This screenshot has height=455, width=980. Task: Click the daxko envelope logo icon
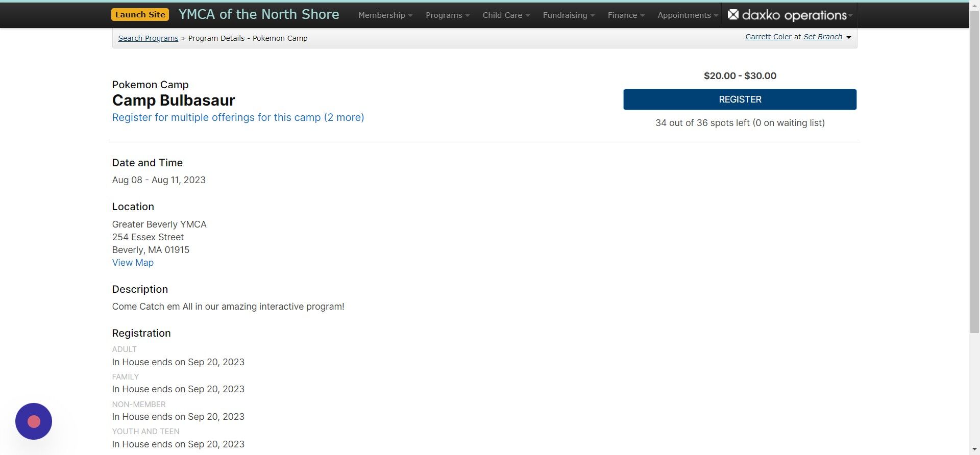(733, 15)
